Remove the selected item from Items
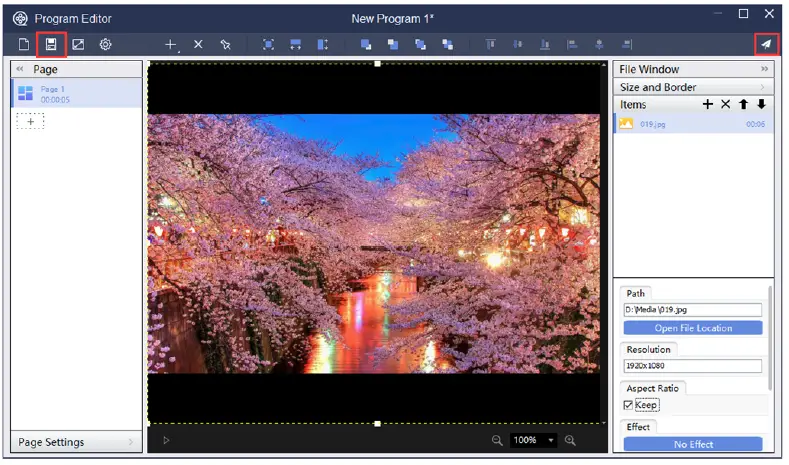The width and height of the screenshot is (789, 465). coord(725,104)
